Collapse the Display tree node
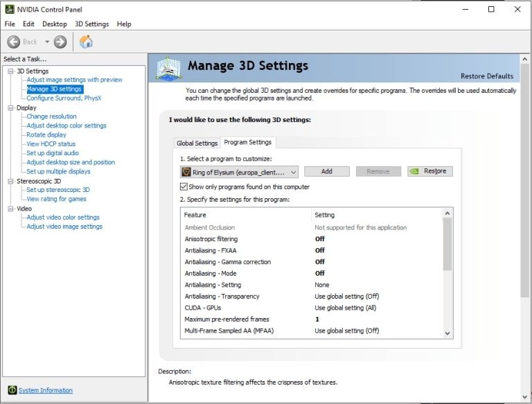This screenshot has height=404, width=532. coord(11,108)
